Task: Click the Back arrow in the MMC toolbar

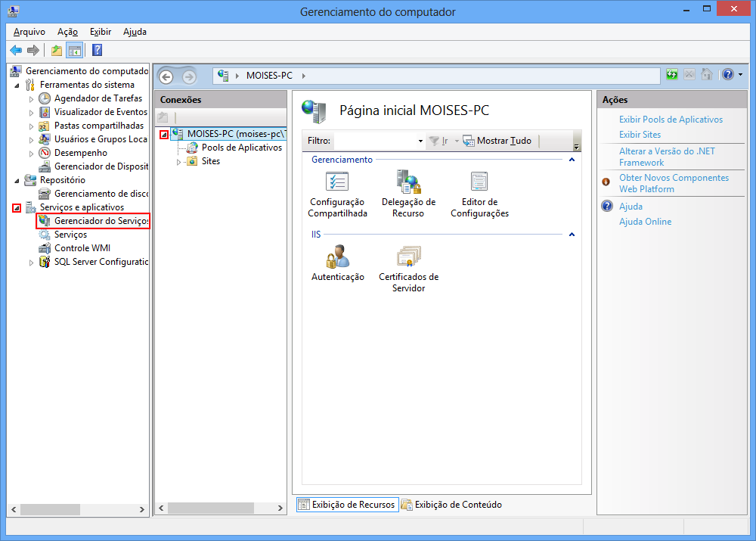Action: click(x=16, y=50)
